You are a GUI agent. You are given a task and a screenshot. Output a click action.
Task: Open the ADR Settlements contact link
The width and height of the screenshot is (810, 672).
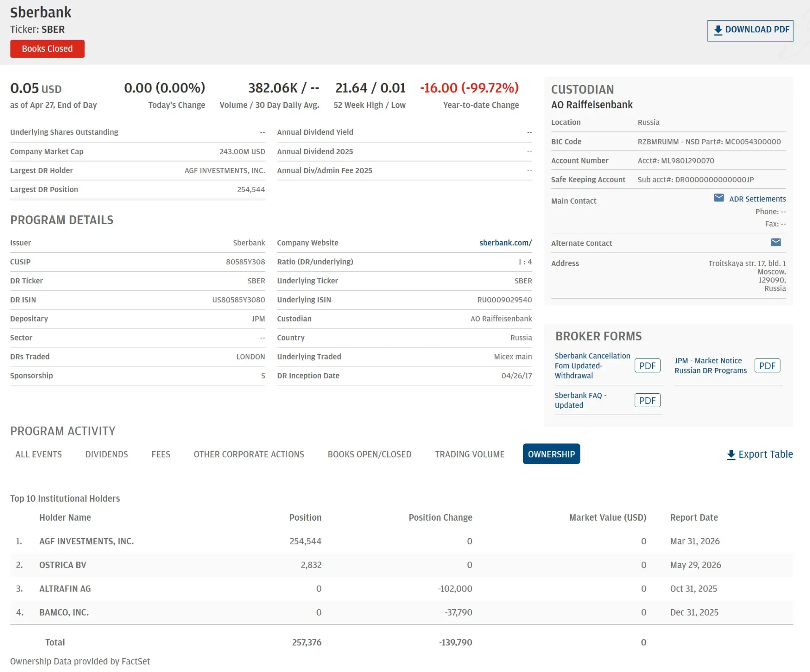tap(757, 199)
